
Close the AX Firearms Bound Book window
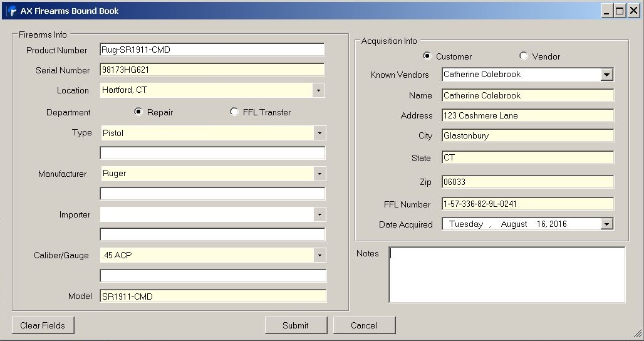tap(633, 11)
